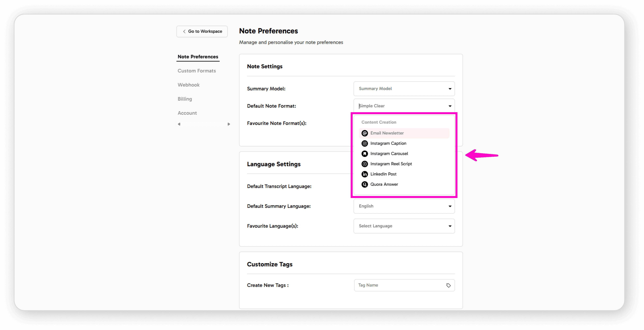
Task: Click the bookmark icon beside Instagram Carousel
Action: click(365, 153)
